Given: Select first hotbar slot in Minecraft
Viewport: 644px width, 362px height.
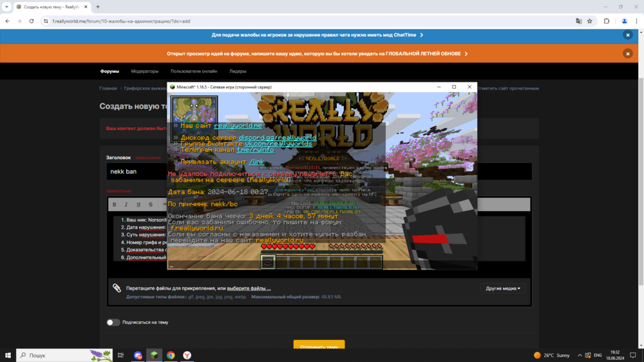Looking at the screenshot, I should [x=268, y=262].
